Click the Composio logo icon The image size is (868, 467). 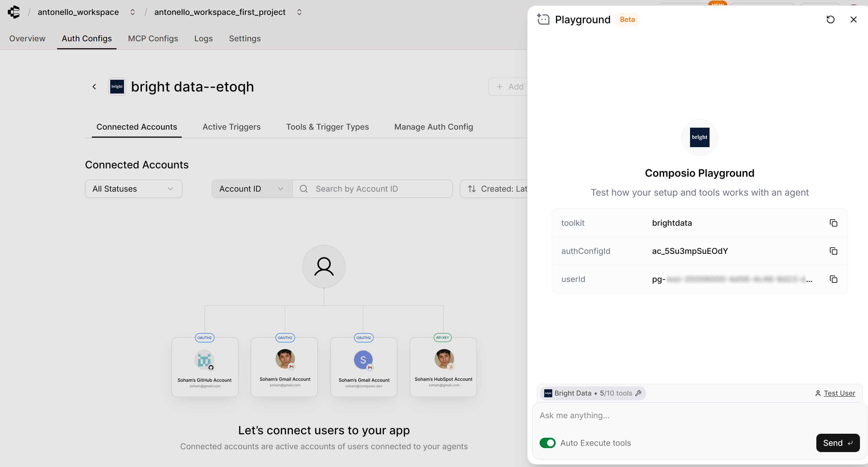coord(14,12)
